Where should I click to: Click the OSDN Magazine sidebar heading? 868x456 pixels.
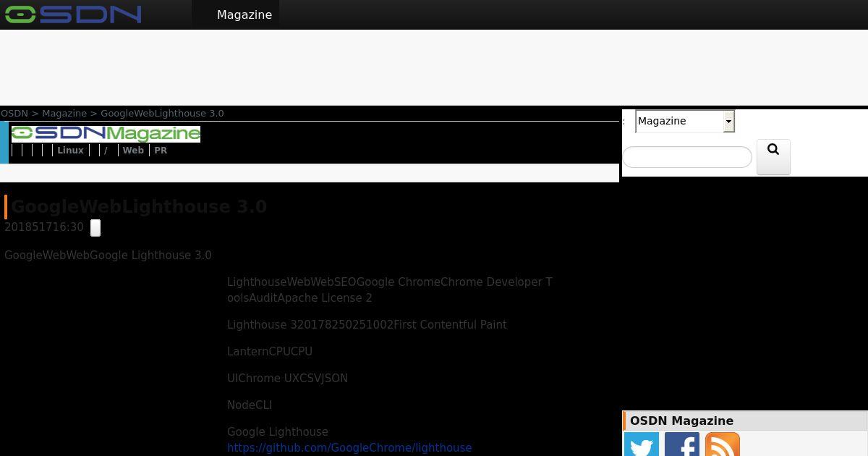tap(681, 421)
